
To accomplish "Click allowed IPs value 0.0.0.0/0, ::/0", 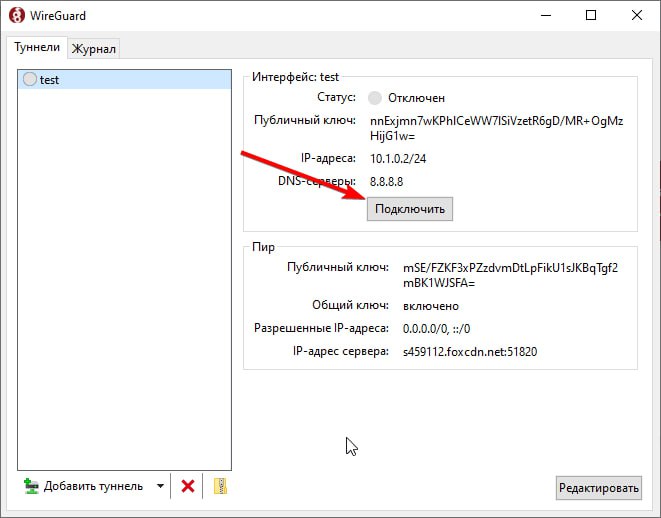I will (436, 329).
